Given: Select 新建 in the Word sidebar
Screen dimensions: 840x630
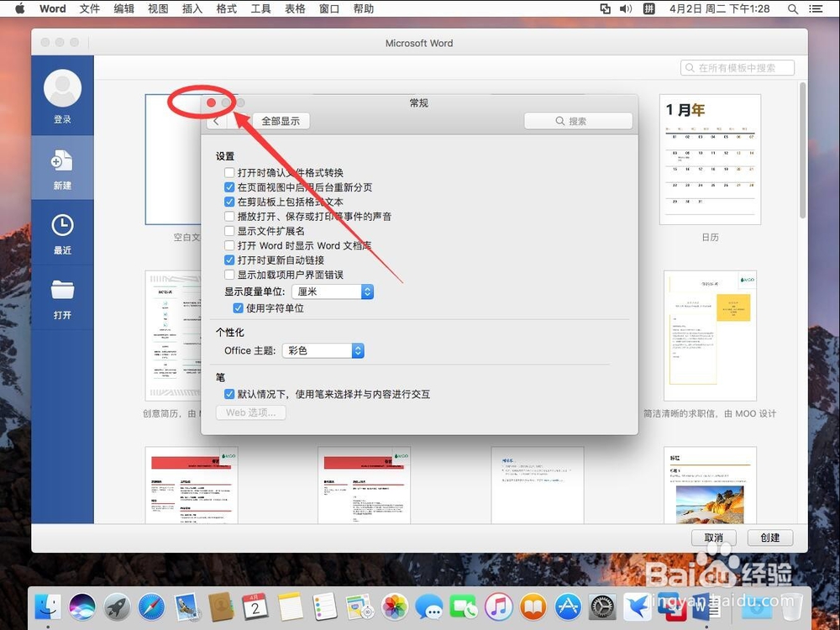Looking at the screenshot, I should click(62, 169).
